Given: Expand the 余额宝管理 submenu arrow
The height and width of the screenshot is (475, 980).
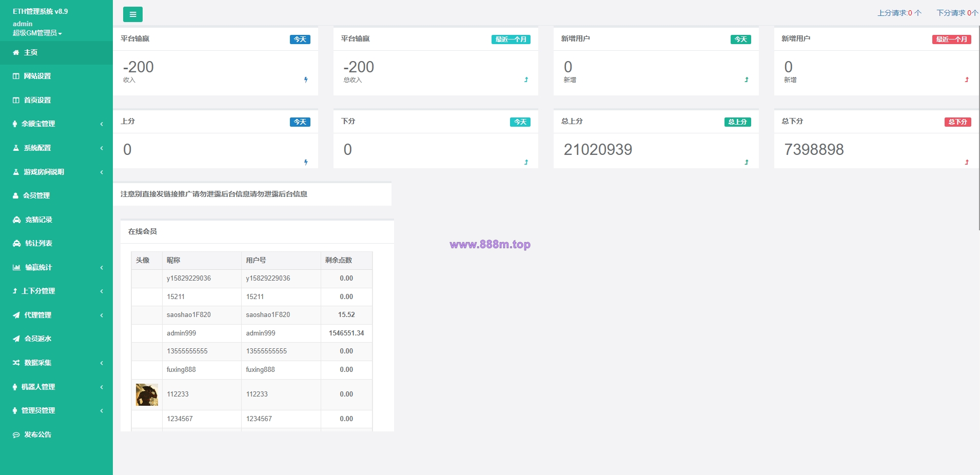Looking at the screenshot, I should pos(102,124).
